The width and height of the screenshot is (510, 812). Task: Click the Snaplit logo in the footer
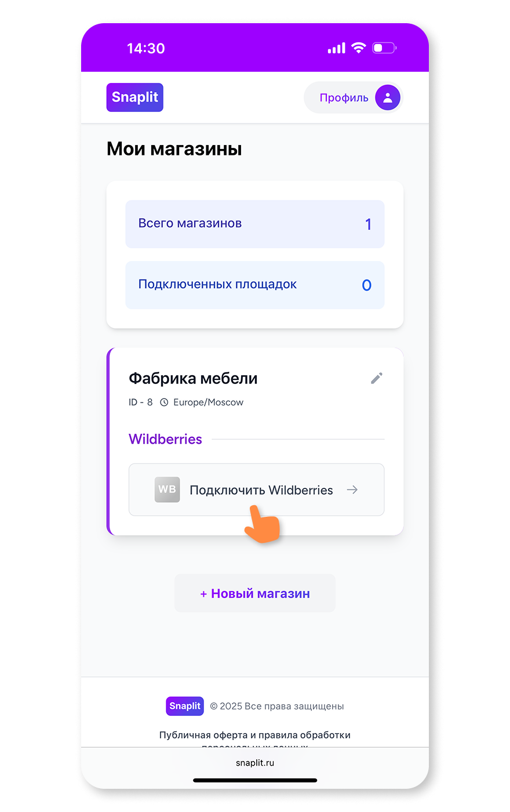click(185, 706)
